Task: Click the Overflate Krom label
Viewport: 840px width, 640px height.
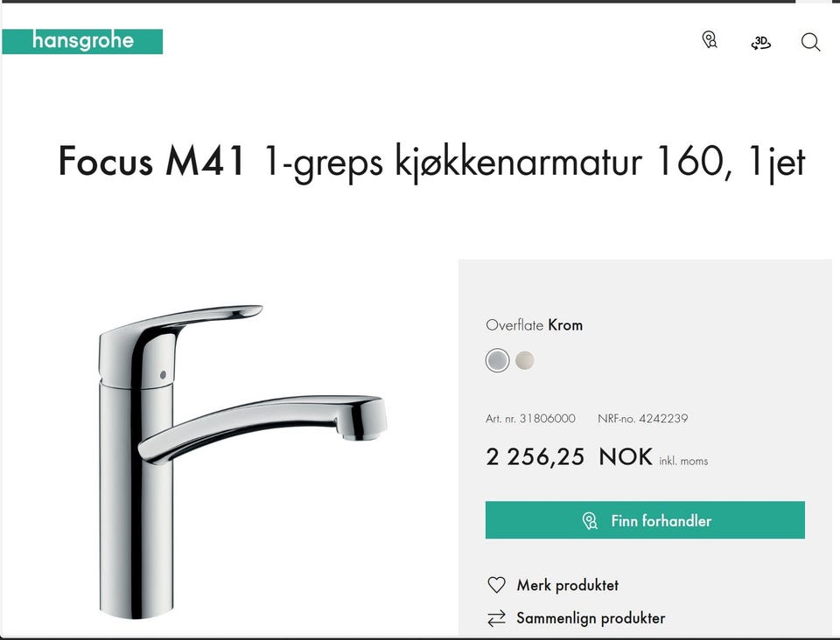Action: click(534, 325)
